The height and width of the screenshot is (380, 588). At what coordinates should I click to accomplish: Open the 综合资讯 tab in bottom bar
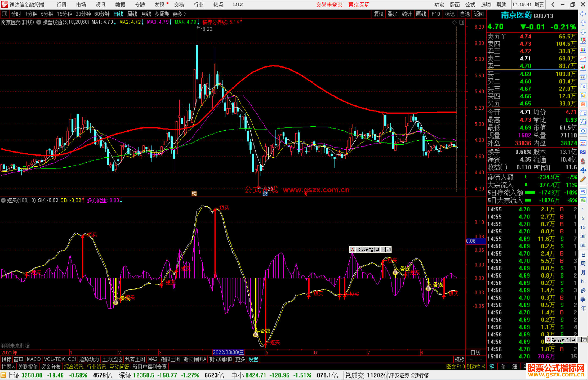74,367
